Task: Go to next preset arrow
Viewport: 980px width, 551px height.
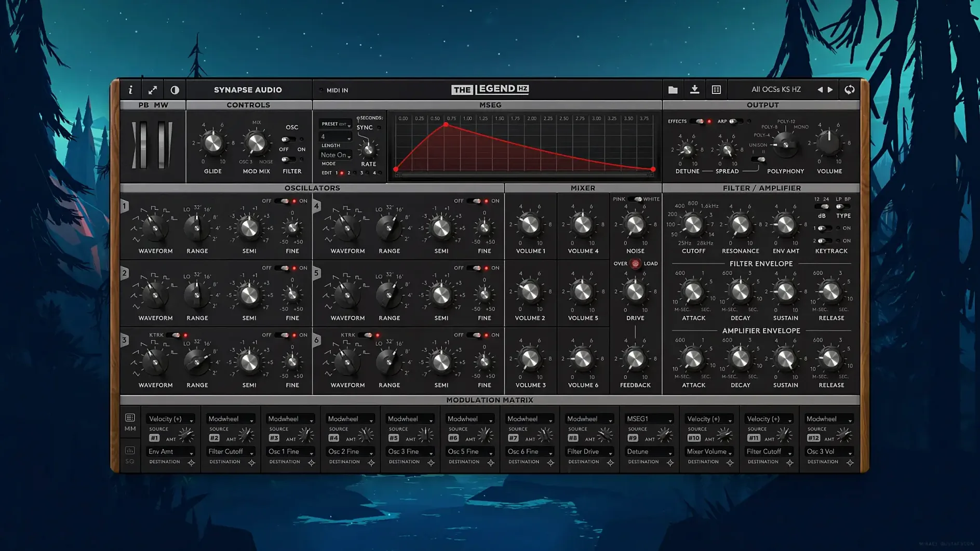Action: 830,90
